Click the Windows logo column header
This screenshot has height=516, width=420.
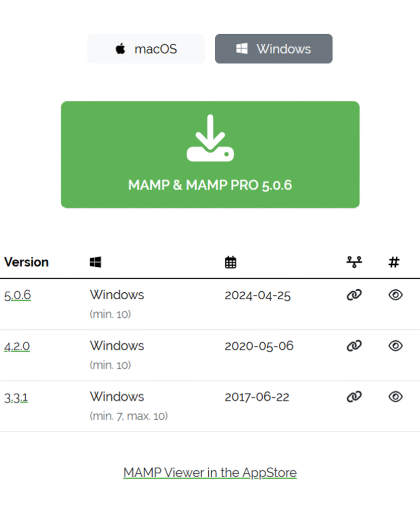pos(95,262)
